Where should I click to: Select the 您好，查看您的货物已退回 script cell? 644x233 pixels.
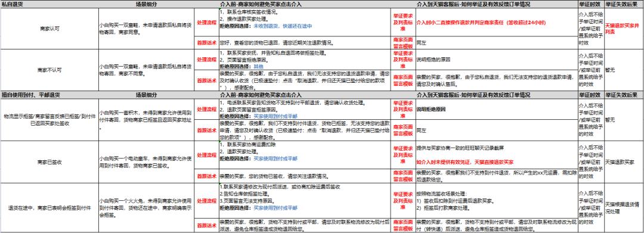coord(304,43)
